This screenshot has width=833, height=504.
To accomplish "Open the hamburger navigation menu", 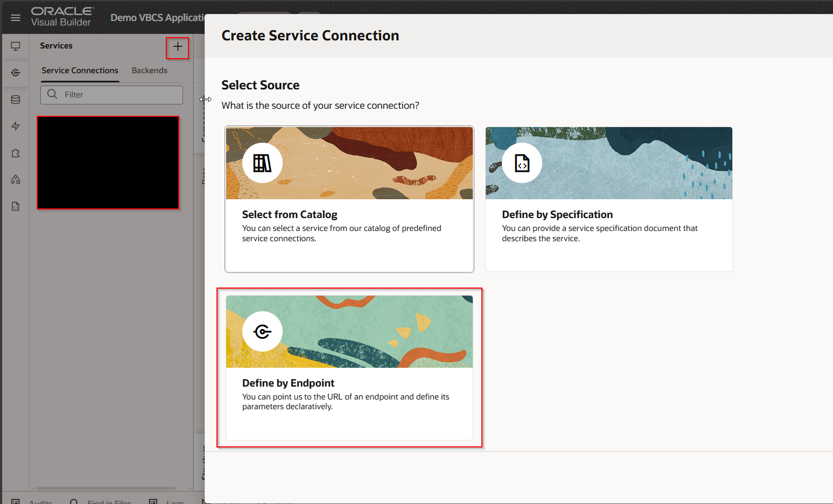I will tap(16, 18).
